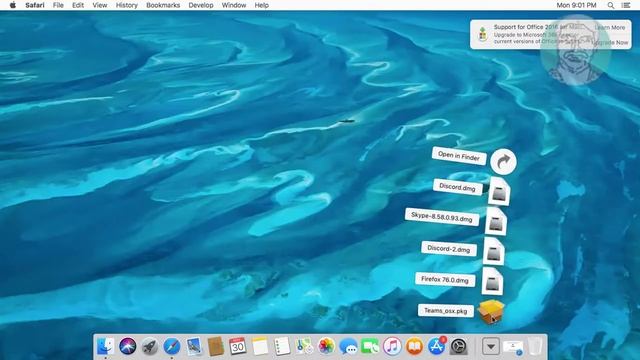Image resolution: width=640 pixels, height=360 pixels.
Task: Open the Mail stamp icon in Dock
Action: (x=194, y=347)
